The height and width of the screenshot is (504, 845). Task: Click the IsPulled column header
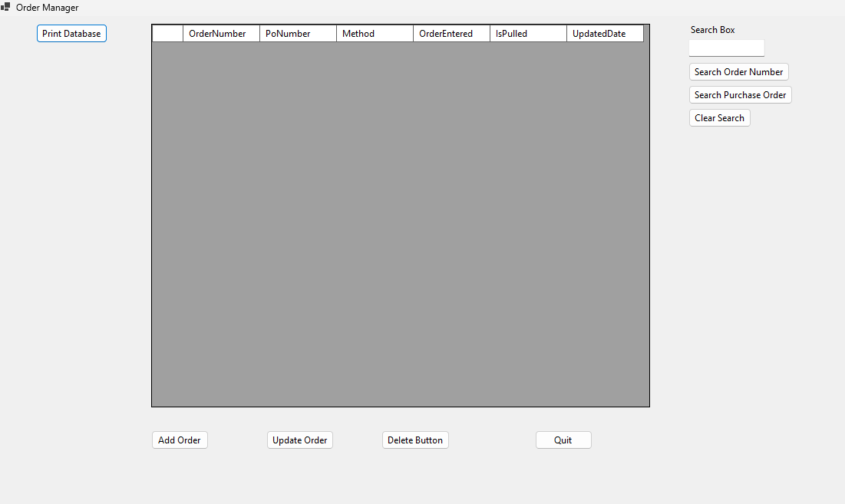[528, 34]
